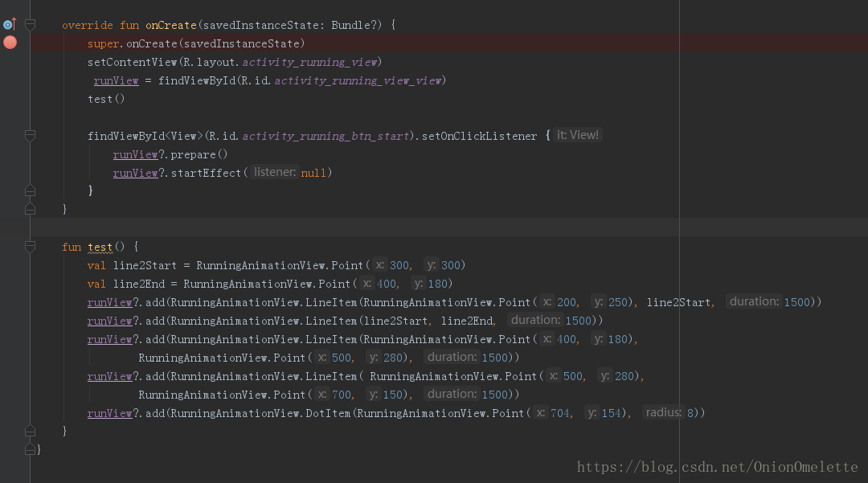Screen dimensions: 868x483
Task: Fold the setOnClickListener lambda block start marker
Action: pos(31,136)
